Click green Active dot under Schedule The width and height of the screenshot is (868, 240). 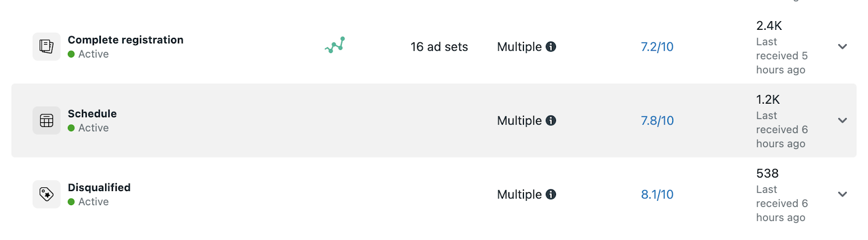71,128
